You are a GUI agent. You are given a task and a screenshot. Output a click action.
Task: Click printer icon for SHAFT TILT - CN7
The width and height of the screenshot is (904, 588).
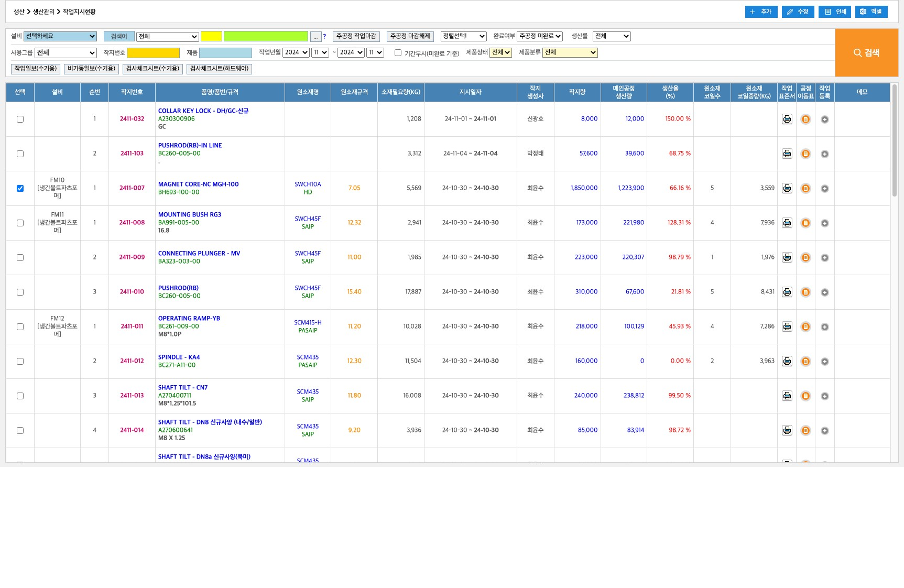(x=787, y=396)
